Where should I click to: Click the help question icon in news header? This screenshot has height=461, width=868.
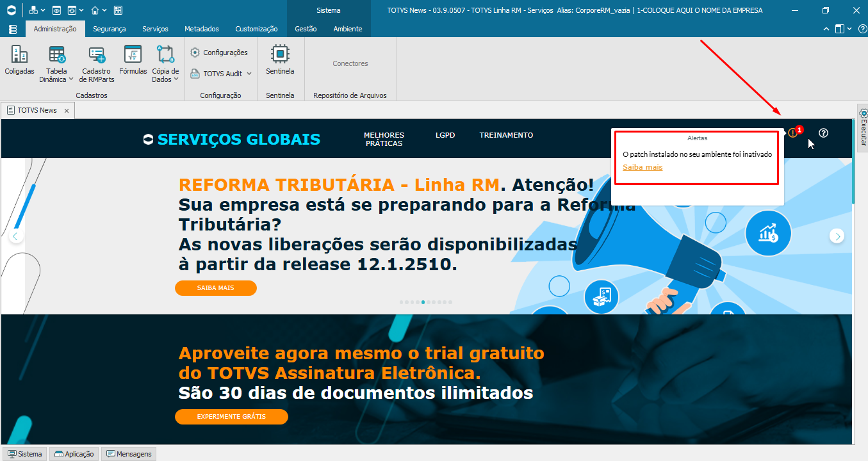(824, 133)
